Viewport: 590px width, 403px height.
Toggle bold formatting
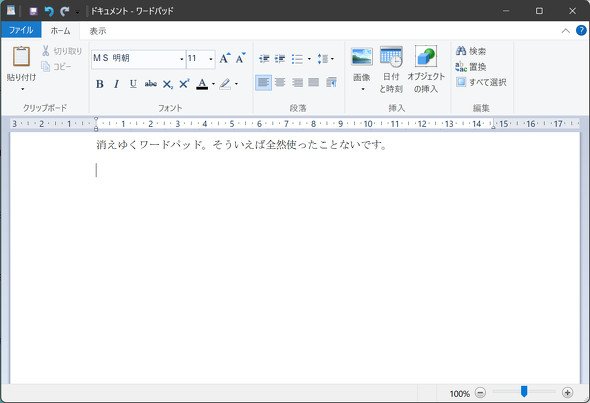pyautogui.click(x=100, y=84)
